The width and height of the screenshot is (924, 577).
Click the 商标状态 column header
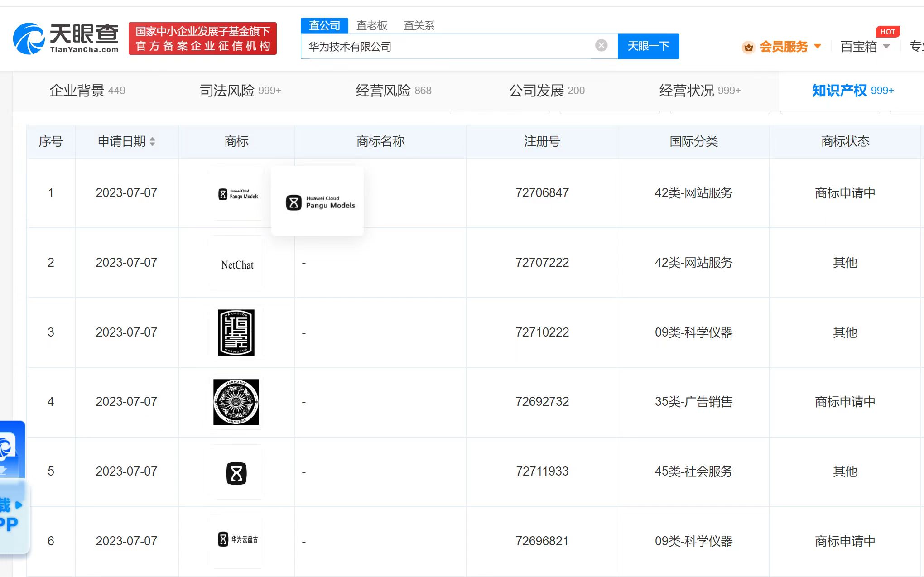[x=845, y=142]
